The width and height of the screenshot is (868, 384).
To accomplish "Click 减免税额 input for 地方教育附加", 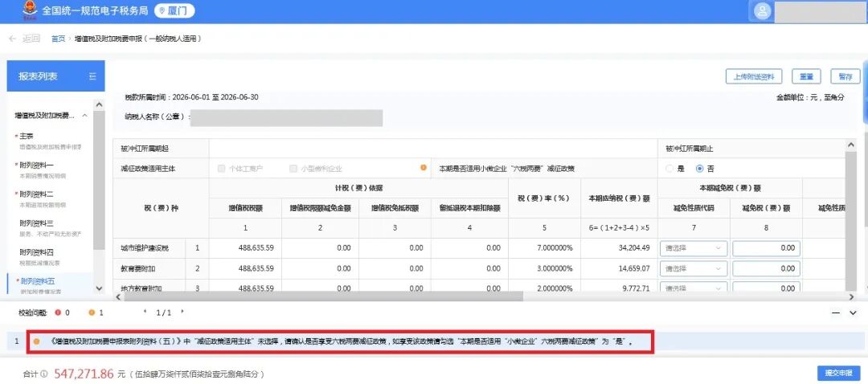I will pyautogui.click(x=766, y=287).
